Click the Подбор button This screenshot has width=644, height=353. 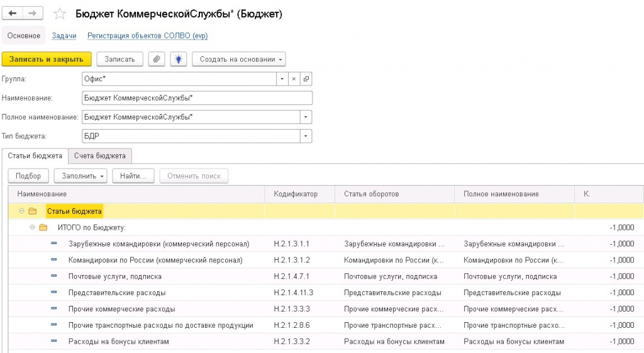point(28,176)
